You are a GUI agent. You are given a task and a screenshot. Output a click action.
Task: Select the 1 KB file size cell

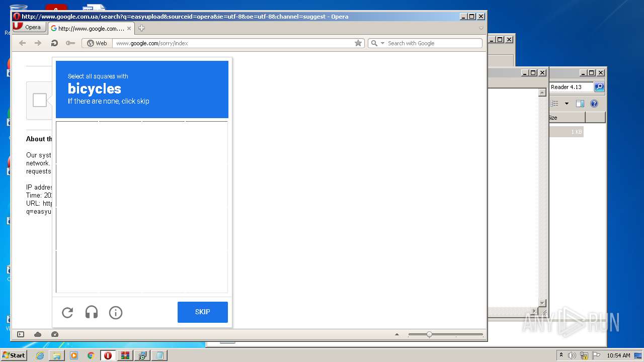567,132
